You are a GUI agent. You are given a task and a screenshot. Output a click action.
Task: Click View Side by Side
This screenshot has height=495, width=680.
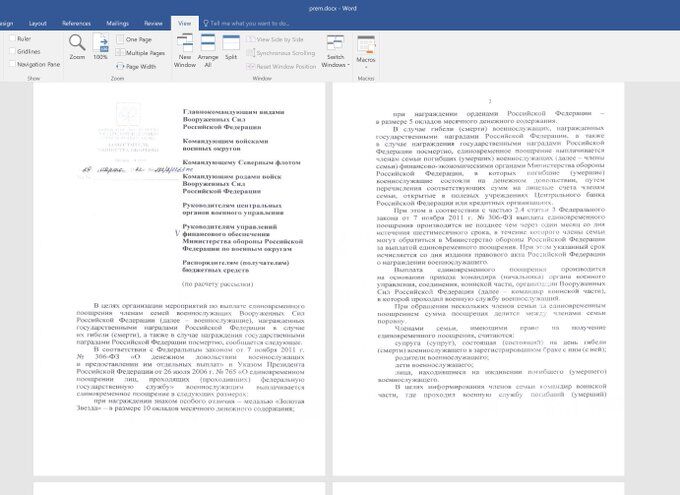275,39
